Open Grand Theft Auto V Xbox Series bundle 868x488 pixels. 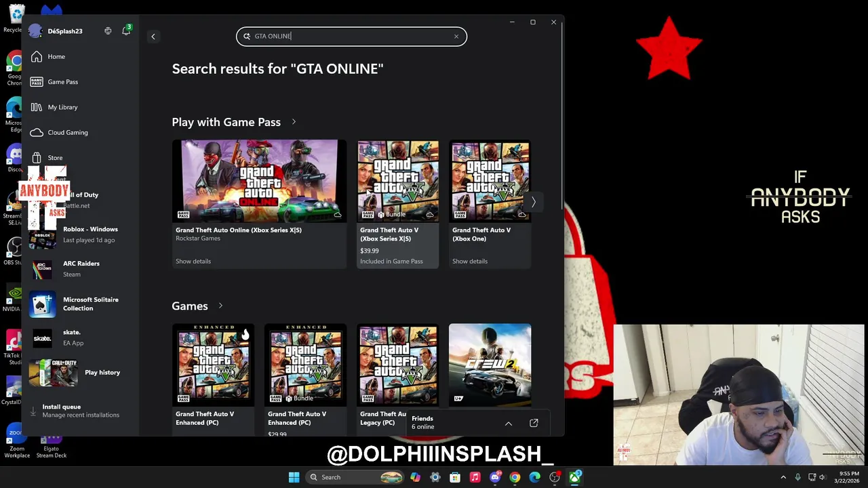point(398,180)
